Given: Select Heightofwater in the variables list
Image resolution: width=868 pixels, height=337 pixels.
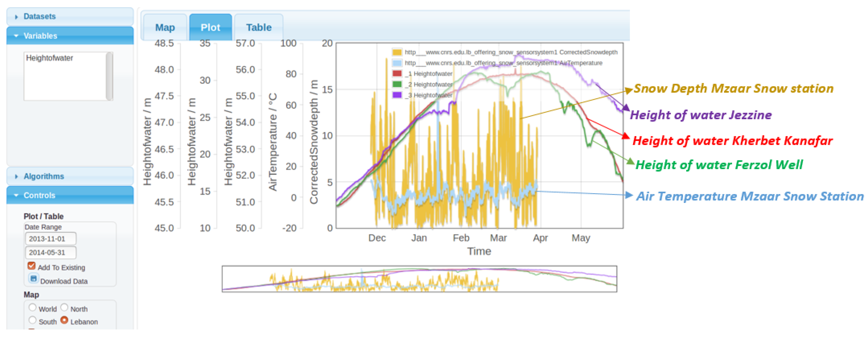Looking at the screenshot, I should point(50,58).
